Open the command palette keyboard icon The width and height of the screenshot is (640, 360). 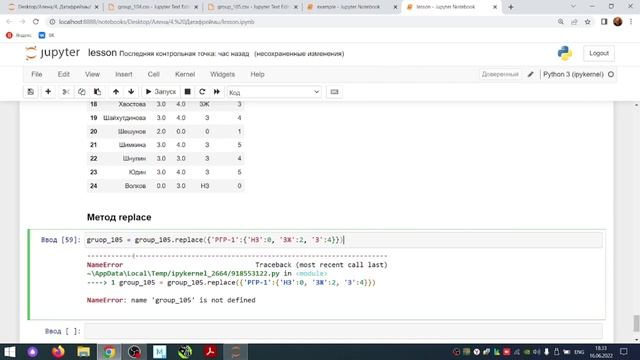pyautogui.click(x=334, y=92)
